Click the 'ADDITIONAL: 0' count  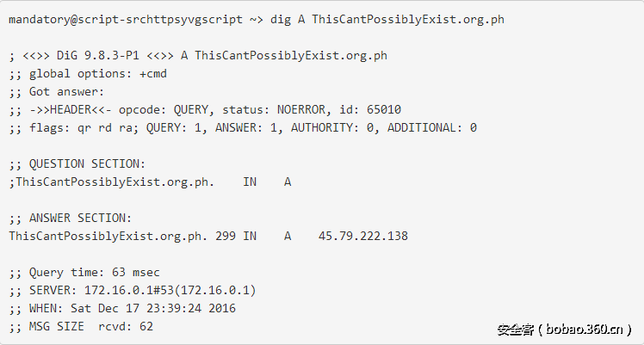[431, 128]
